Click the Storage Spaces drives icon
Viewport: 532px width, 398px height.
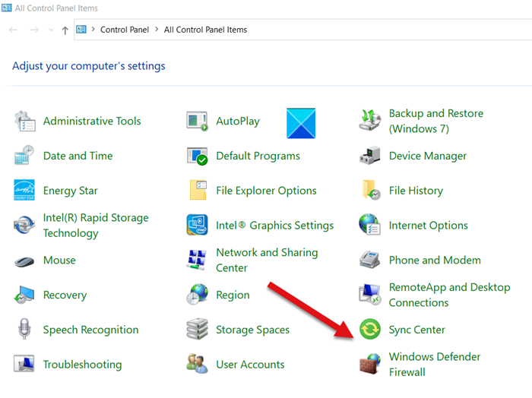197,329
